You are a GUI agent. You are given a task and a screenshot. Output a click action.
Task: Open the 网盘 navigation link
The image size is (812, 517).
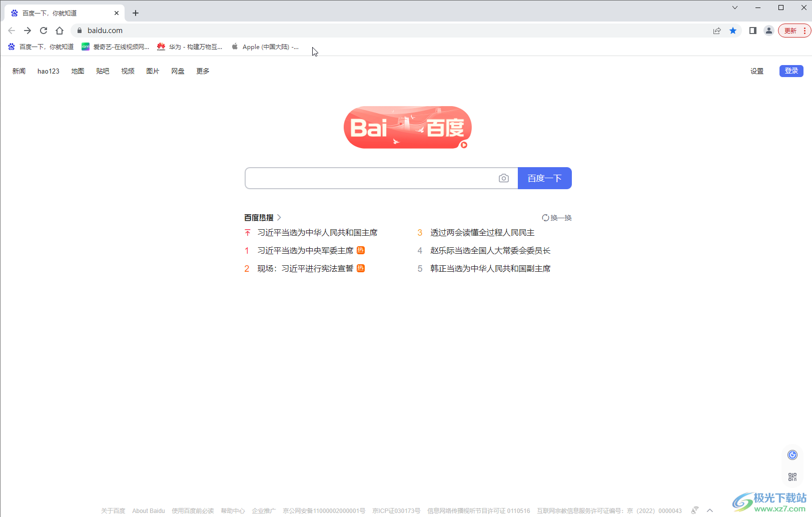coord(178,71)
